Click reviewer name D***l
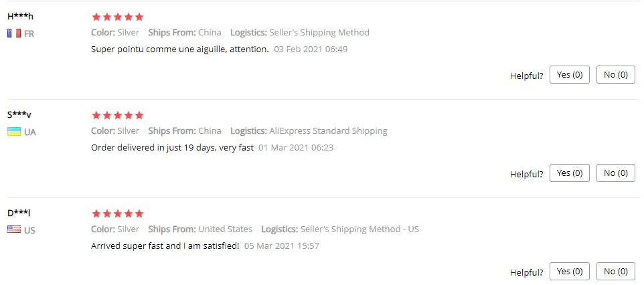This screenshot has height=285, width=644. click(19, 213)
